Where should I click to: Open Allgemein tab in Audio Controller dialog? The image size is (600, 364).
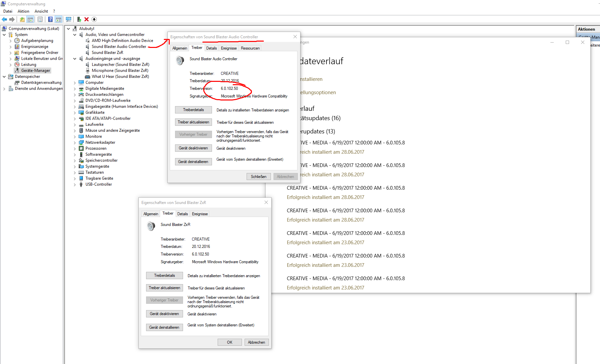coord(180,48)
